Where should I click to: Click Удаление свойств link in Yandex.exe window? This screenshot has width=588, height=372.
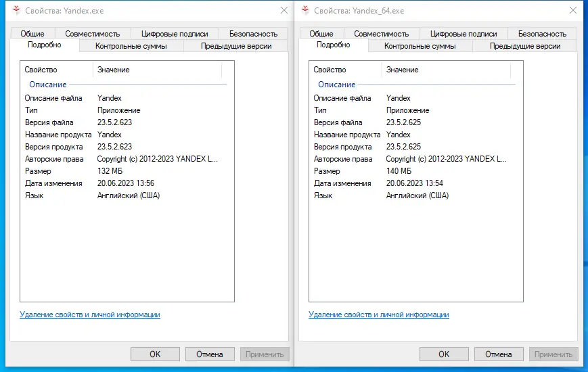90,315
